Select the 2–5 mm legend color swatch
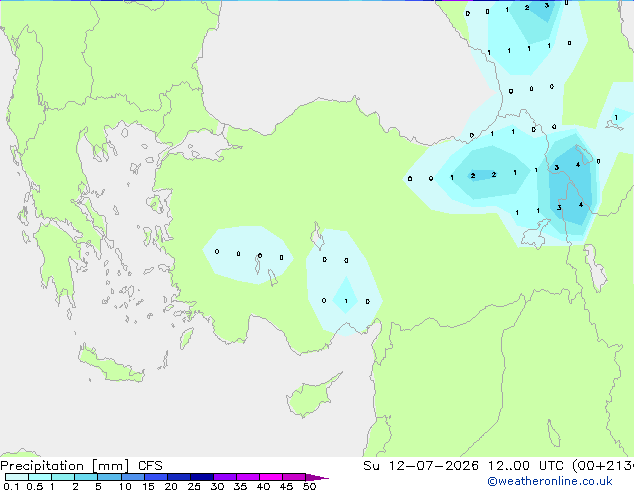The width and height of the screenshot is (634, 490). (86, 477)
